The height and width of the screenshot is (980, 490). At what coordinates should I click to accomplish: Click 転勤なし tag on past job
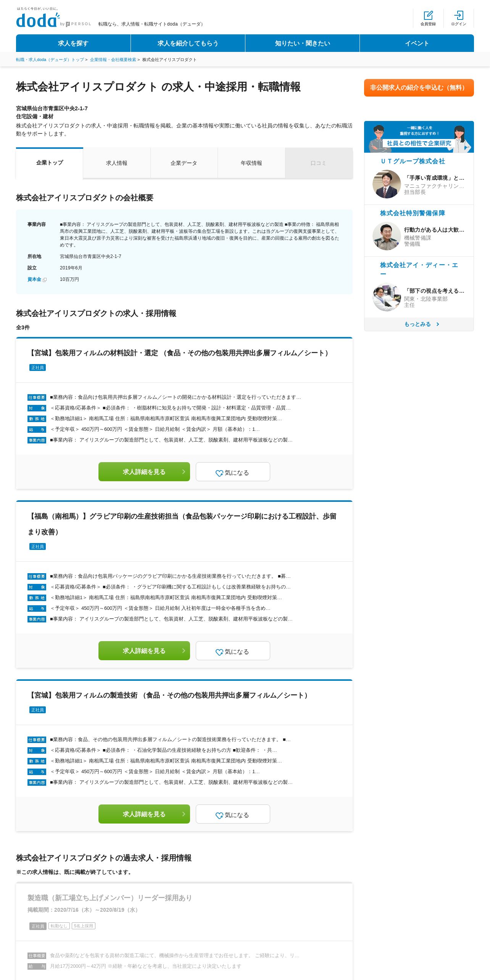tap(59, 926)
